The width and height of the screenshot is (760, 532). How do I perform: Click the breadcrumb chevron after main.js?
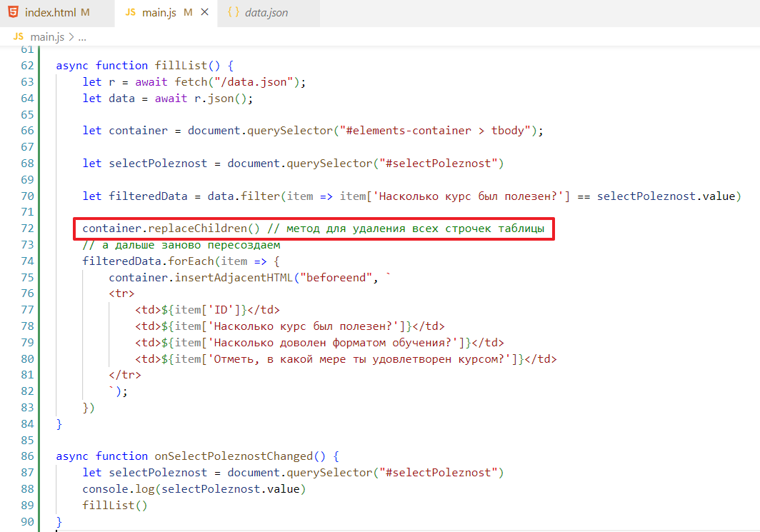click(x=71, y=36)
